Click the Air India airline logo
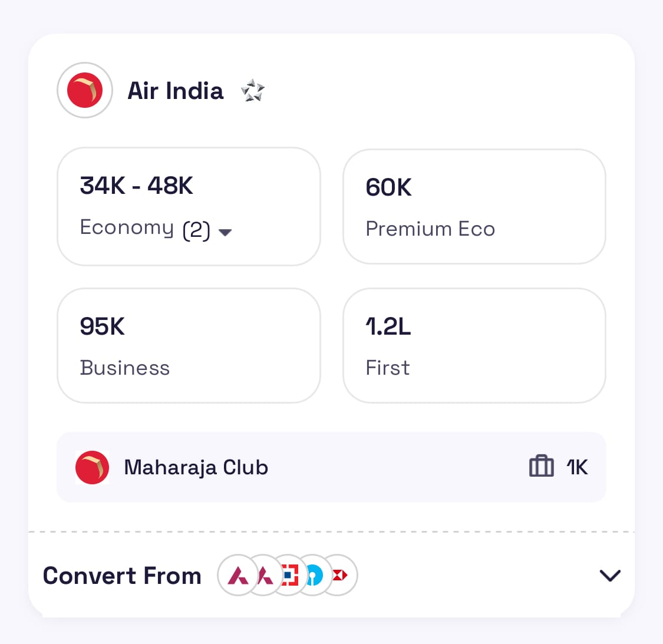The width and height of the screenshot is (663, 644). coord(85,90)
